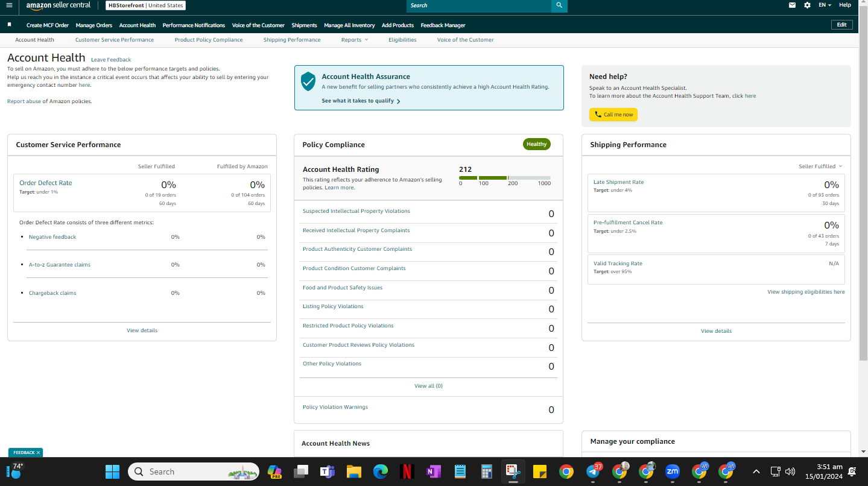
Task: Launch Copilot preview from taskbar
Action: (274, 472)
